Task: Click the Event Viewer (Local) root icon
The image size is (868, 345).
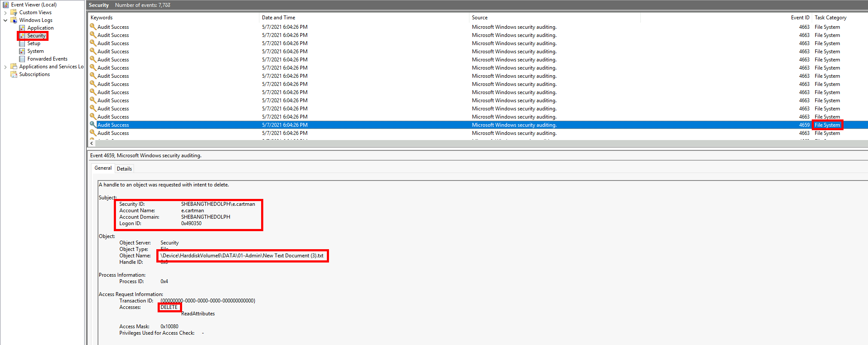Action: pyautogui.click(x=6, y=5)
